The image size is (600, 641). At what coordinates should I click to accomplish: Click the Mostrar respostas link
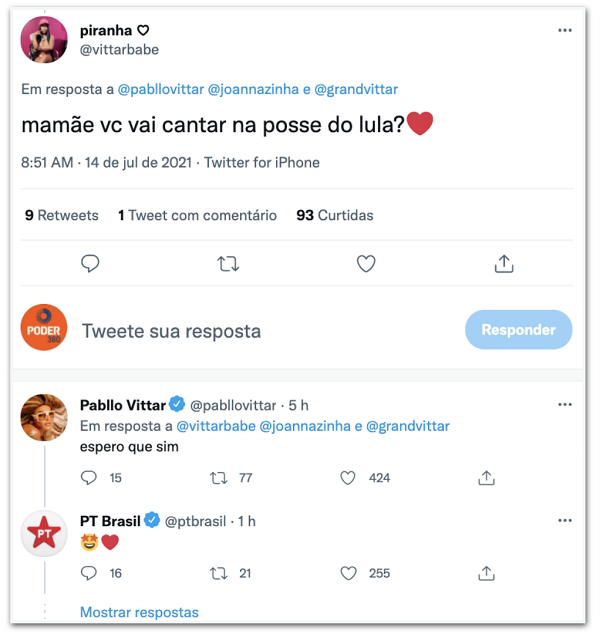(x=139, y=612)
